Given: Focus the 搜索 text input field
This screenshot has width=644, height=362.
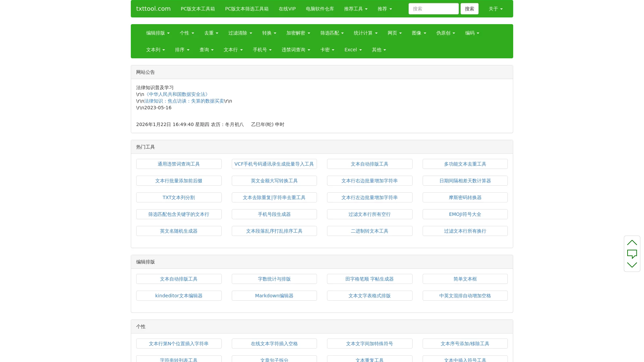Looking at the screenshot, I should tap(433, 9).
